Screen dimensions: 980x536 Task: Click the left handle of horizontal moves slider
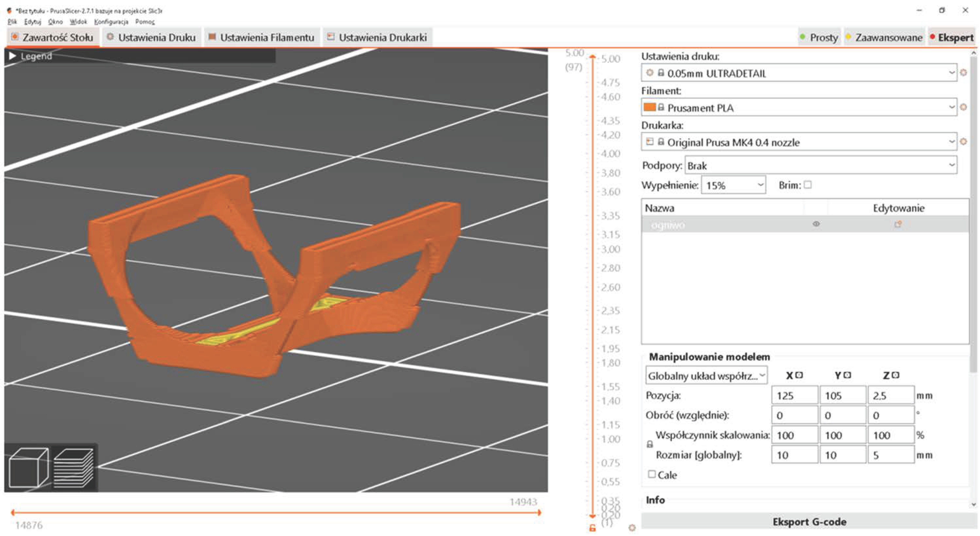pyautogui.click(x=13, y=512)
